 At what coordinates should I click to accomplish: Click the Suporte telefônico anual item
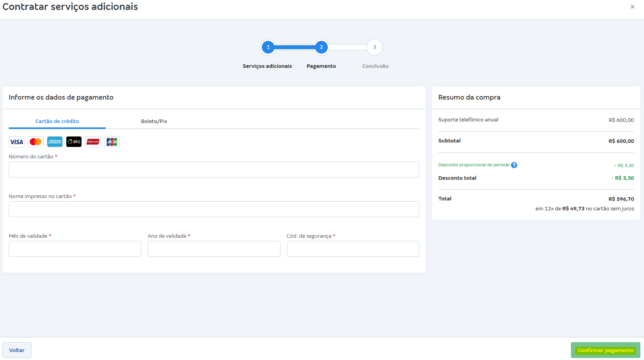468,119
